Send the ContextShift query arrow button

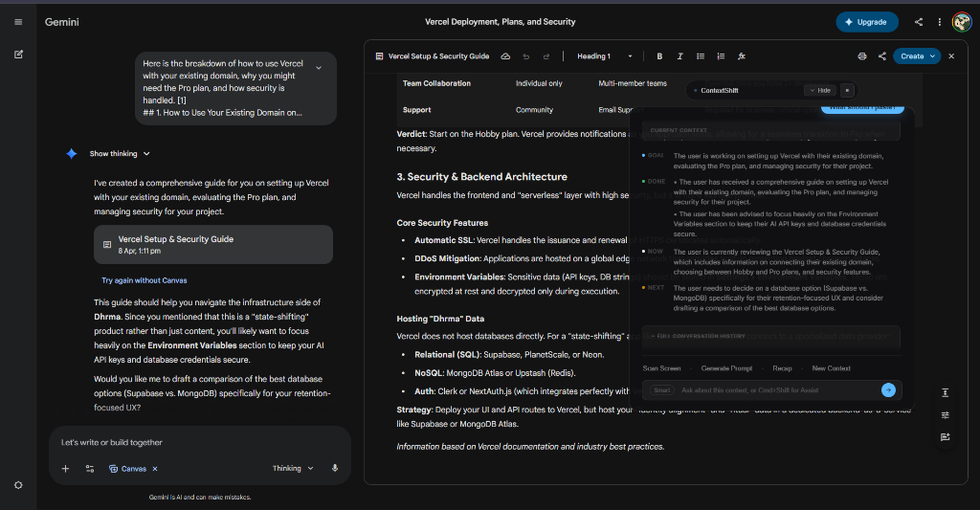coord(888,390)
